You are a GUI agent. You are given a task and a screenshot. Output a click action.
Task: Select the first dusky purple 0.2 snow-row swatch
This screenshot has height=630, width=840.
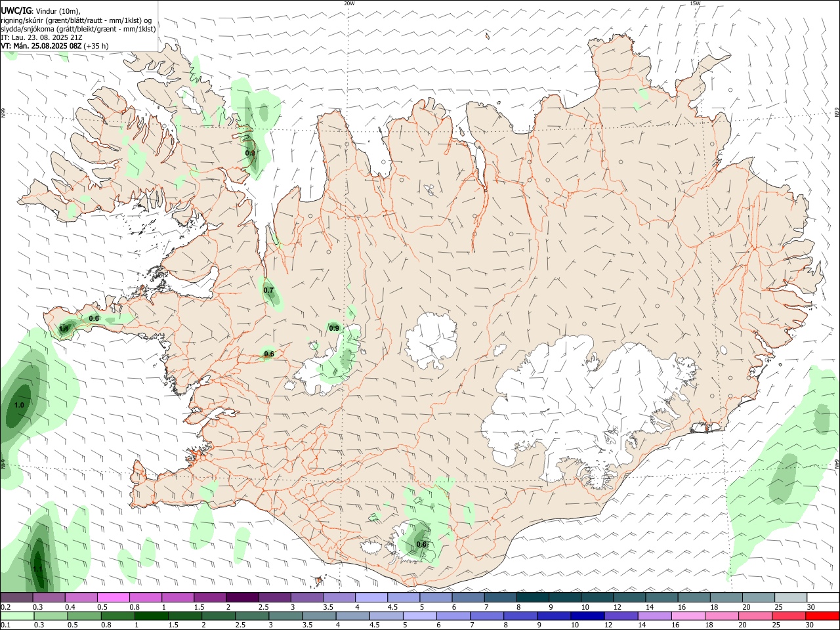click(16, 598)
